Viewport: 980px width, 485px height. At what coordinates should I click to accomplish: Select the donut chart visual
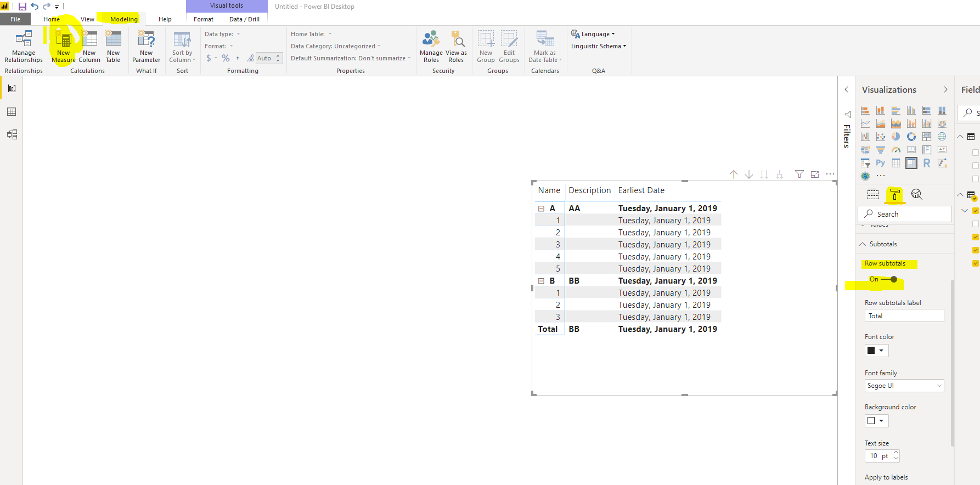click(x=911, y=137)
